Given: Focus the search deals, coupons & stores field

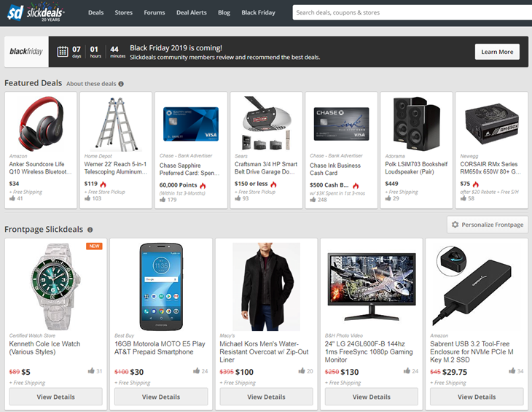Looking at the screenshot, I should point(412,12).
